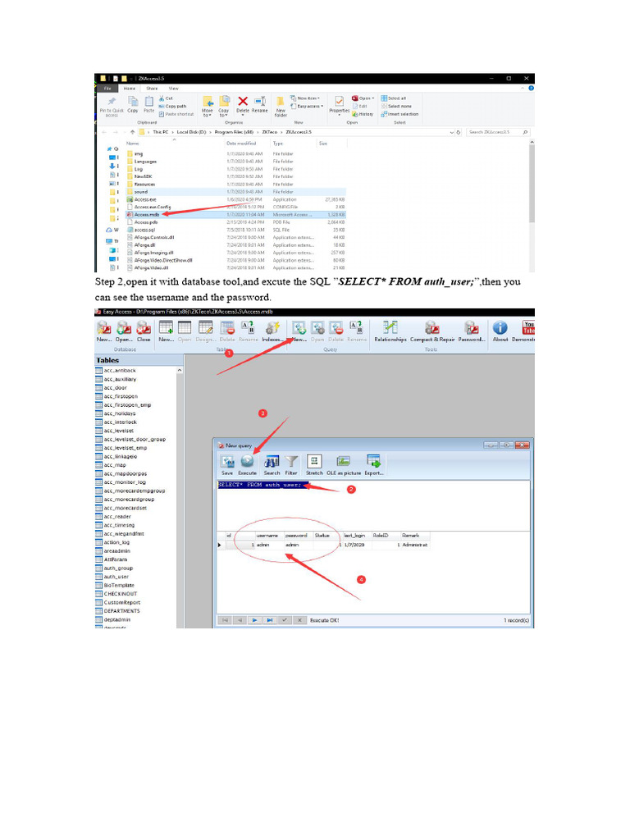This screenshot has width=630, height=840.
Task: Switch to the View ribbon tab
Action: click(x=174, y=89)
